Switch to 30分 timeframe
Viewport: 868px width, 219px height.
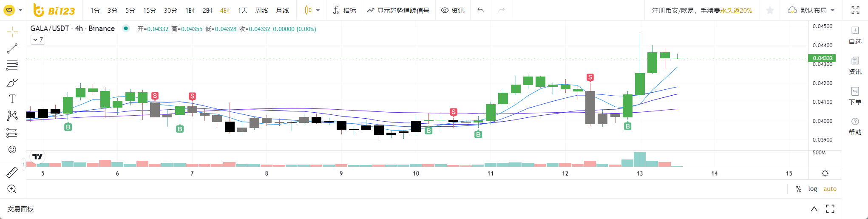170,10
